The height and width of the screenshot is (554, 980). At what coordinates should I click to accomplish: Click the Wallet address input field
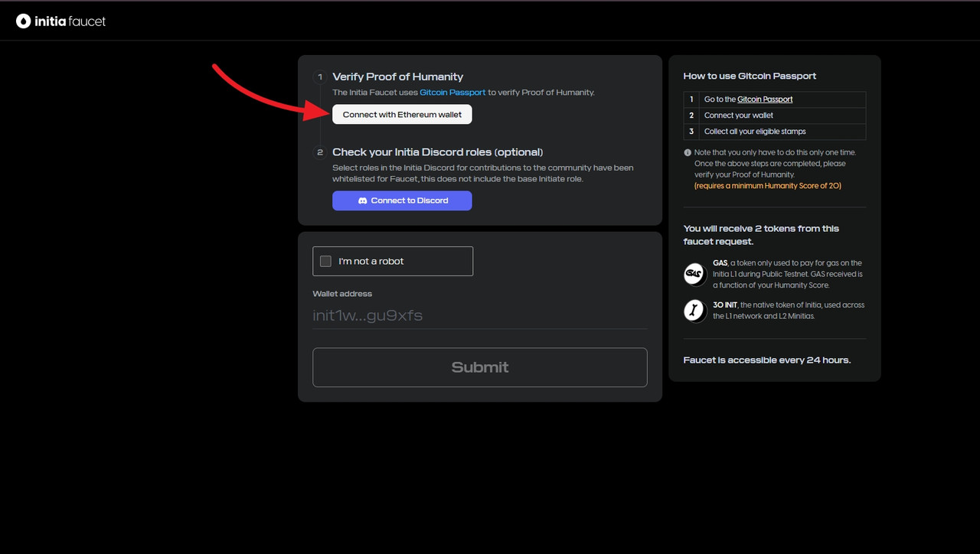[x=480, y=315]
